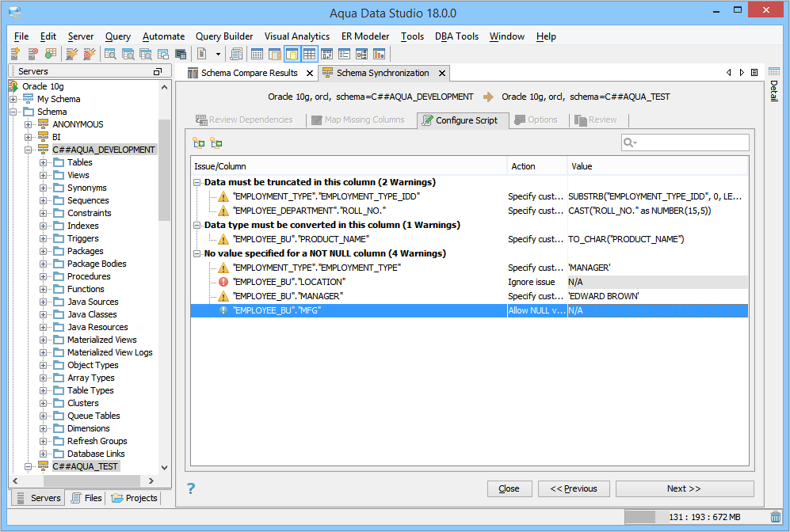Screen dimensions: 790x532
Task: Select the Materialized View Logs folder
Action: pyautogui.click(x=110, y=352)
